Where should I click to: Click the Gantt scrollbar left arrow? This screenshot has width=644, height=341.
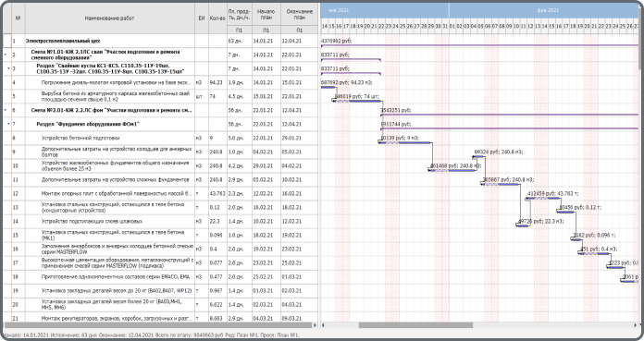tap(323, 325)
